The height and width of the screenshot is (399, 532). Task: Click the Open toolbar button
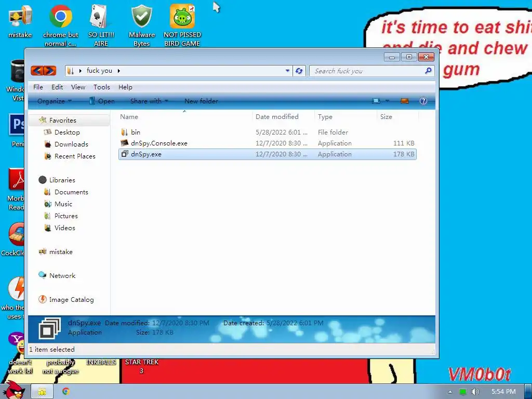click(x=102, y=101)
